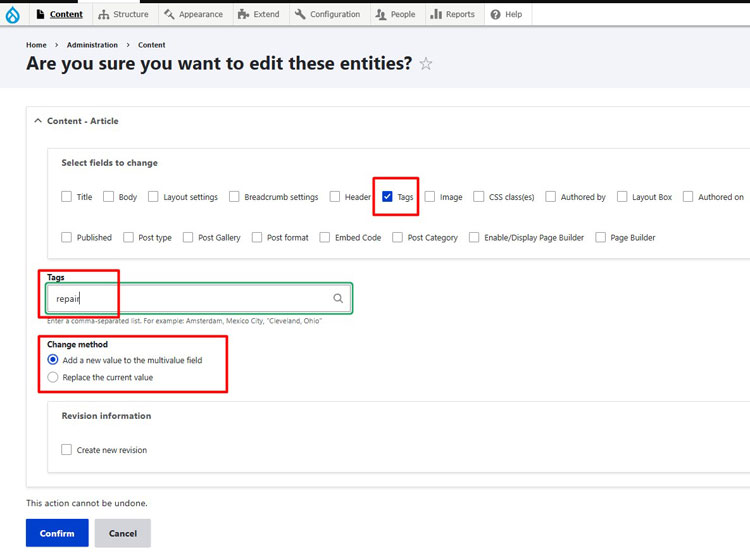
Task: Go to the Administration breadcrumb
Action: (x=92, y=45)
